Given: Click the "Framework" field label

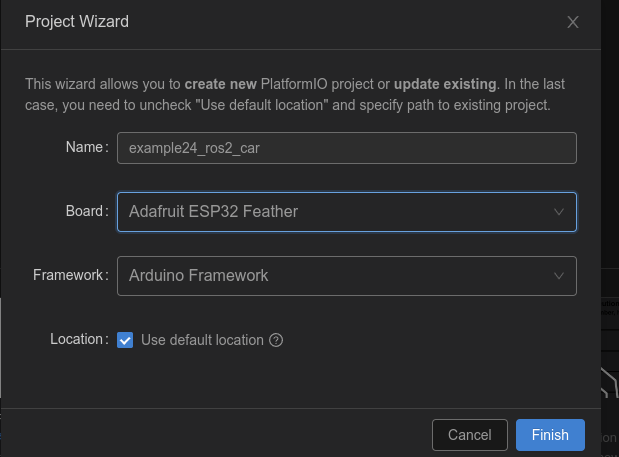Looking at the screenshot, I should coord(69,275).
